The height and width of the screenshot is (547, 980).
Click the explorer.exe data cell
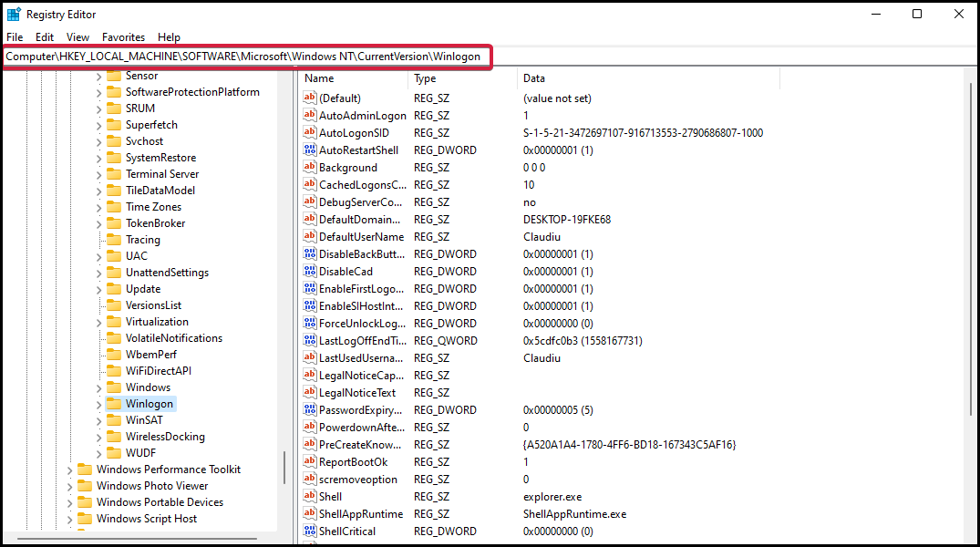tap(552, 497)
